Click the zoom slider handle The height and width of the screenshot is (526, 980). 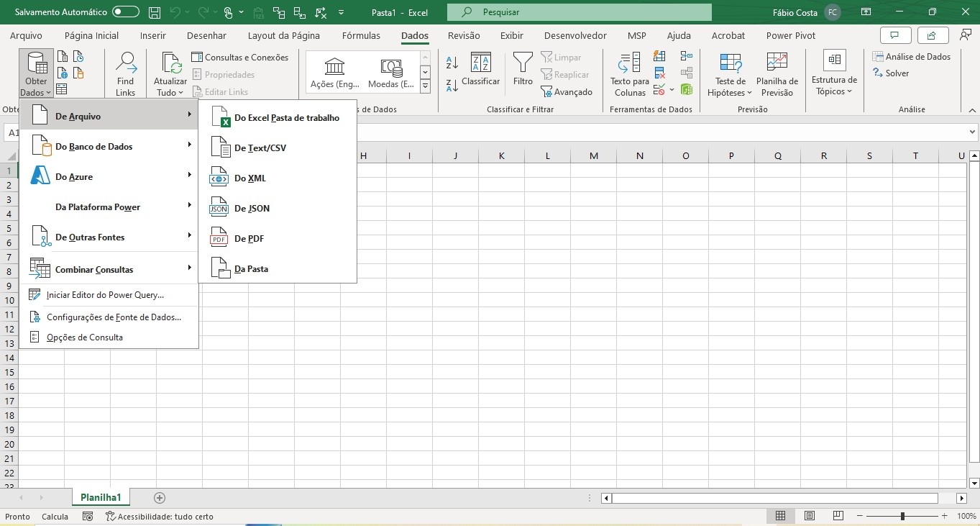click(x=902, y=516)
